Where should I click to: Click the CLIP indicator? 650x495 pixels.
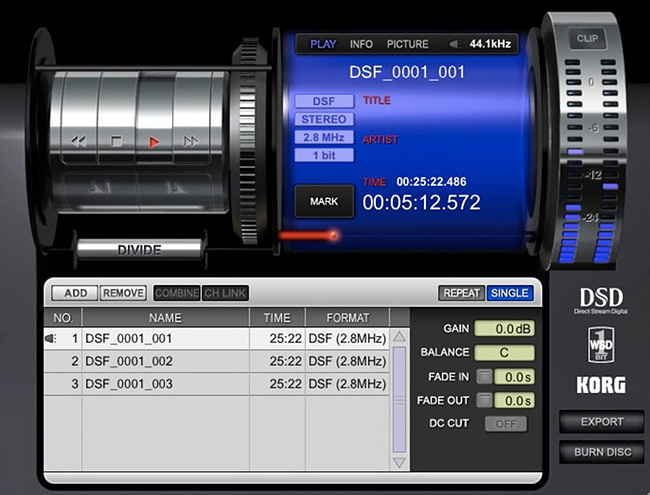[x=587, y=39]
